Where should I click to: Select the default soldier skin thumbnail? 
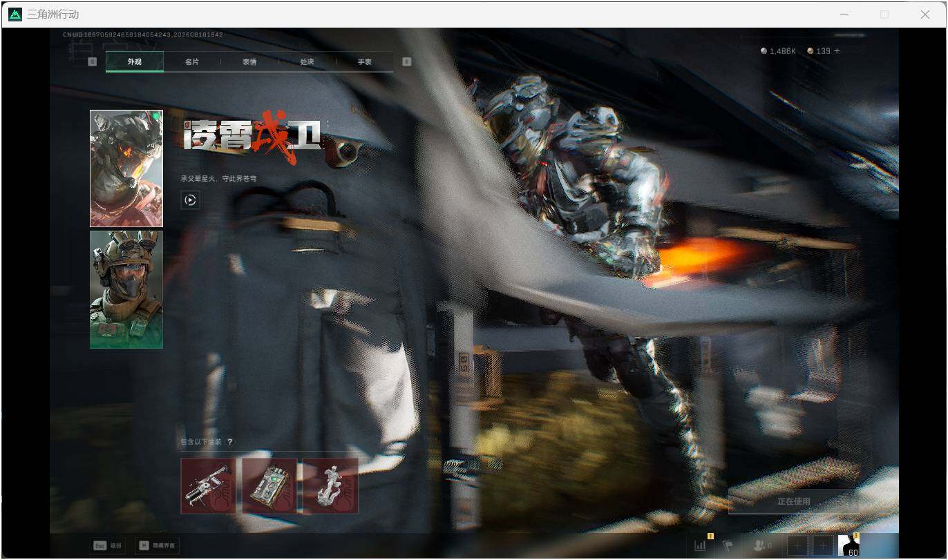[126, 289]
